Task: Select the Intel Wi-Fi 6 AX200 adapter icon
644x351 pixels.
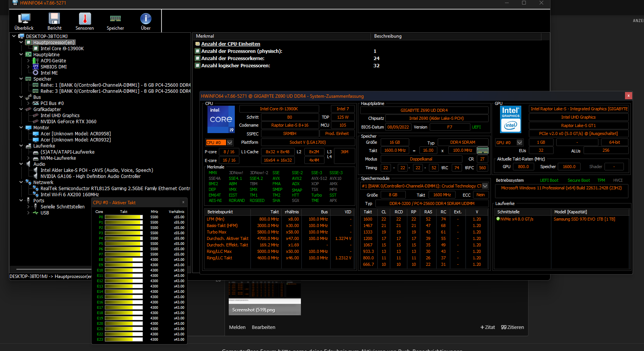Action: click(36, 194)
